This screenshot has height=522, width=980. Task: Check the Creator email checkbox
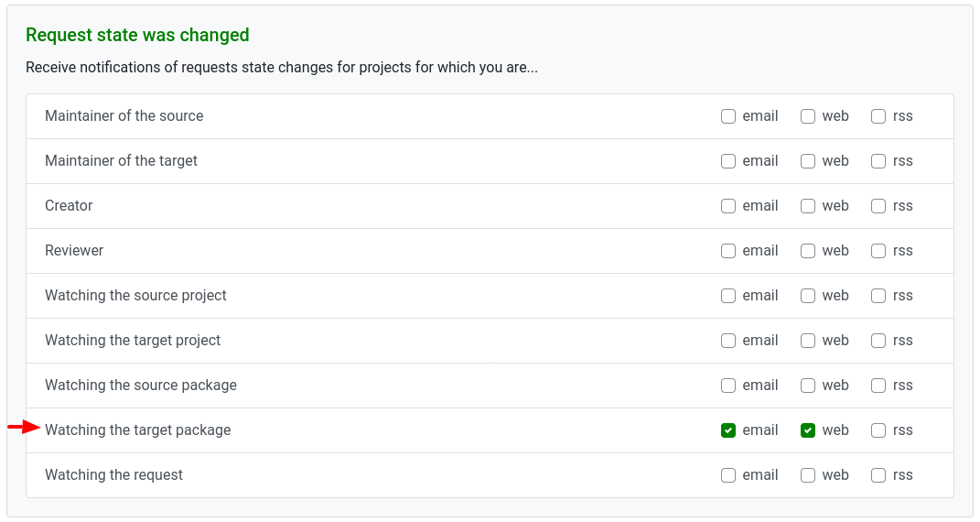[x=728, y=206]
